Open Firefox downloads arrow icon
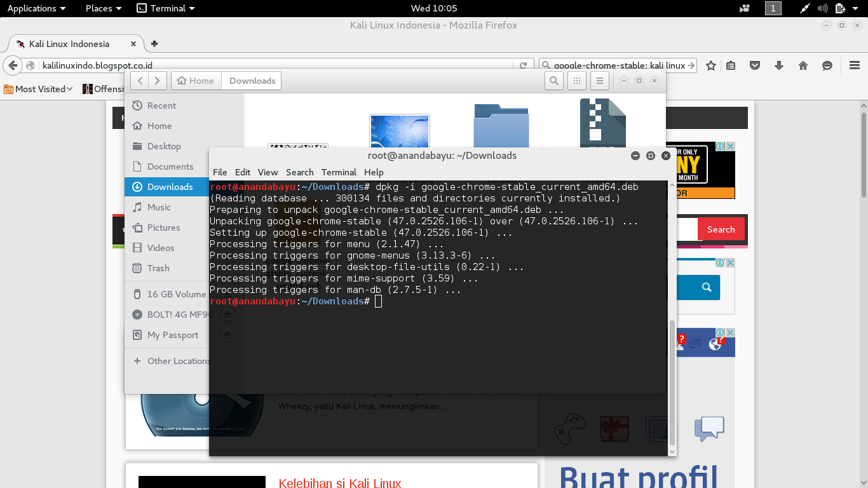The width and height of the screenshot is (868, 488). tap(779, 65)
